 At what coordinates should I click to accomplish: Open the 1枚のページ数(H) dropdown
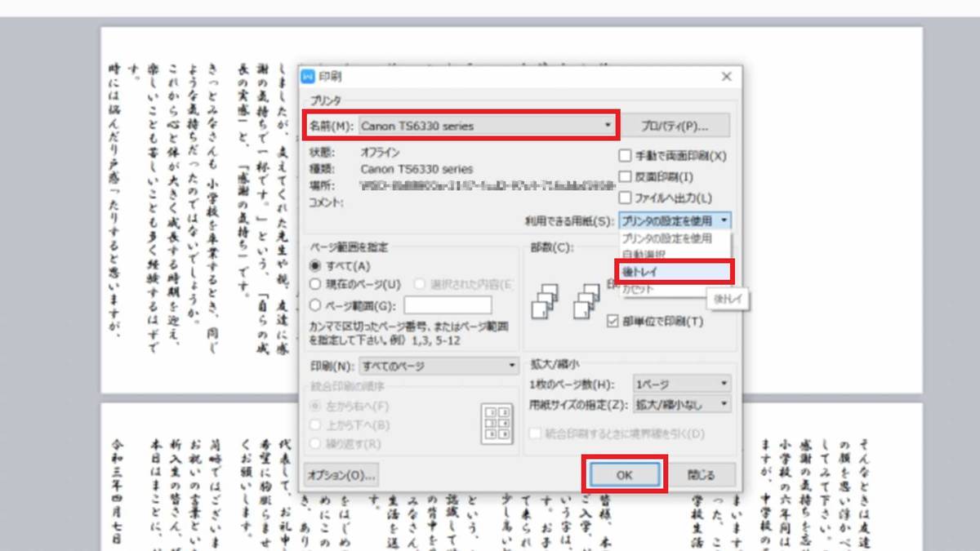(x=682, y=384)
